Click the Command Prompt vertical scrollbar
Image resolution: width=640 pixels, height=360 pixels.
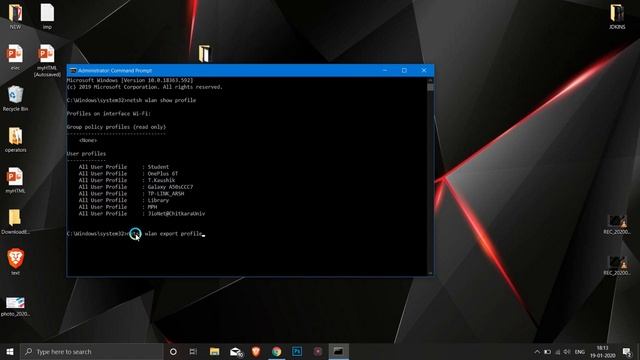coord(430,176)
